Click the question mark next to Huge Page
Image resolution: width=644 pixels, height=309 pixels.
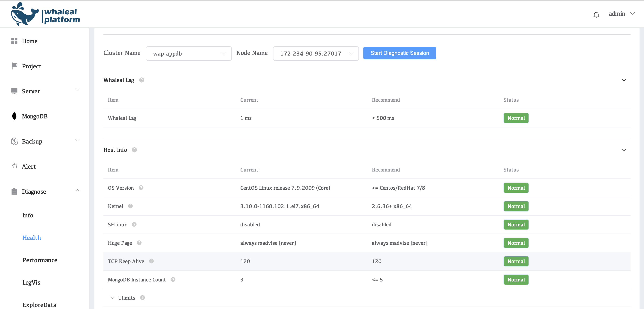tap(139, 243)
